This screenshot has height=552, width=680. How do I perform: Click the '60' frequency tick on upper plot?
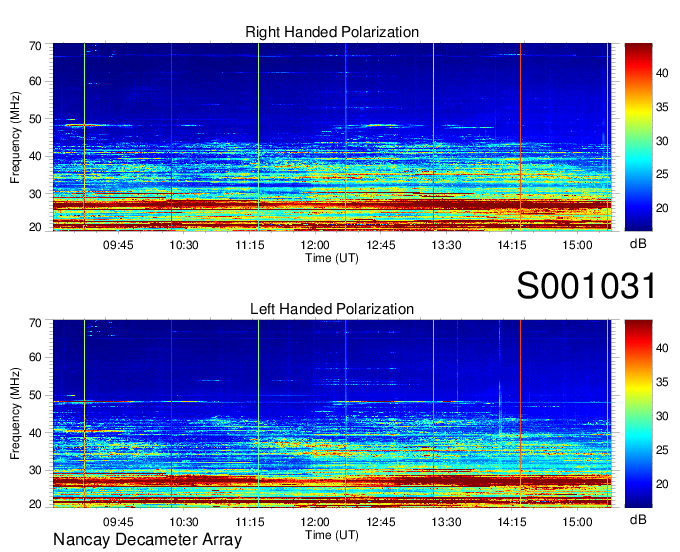click(x=35, y=81)
